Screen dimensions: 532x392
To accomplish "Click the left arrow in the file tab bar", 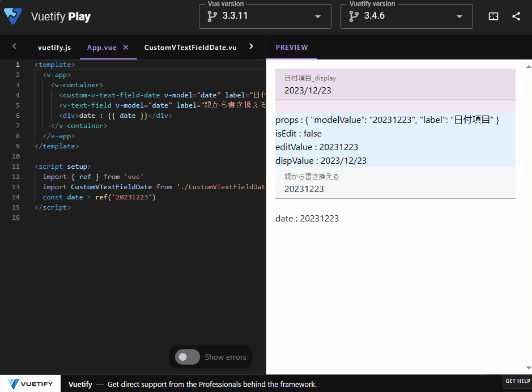I will 14,46.
